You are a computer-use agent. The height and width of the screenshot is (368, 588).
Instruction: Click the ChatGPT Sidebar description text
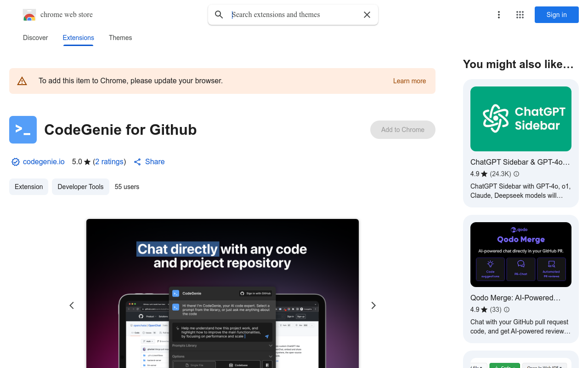(x=520, y=191)
